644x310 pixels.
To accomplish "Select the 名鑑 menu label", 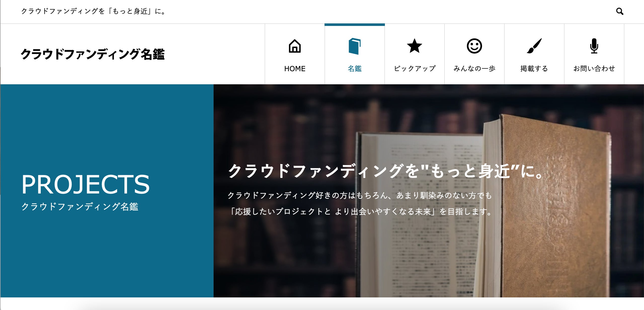I will pos(355,68).
